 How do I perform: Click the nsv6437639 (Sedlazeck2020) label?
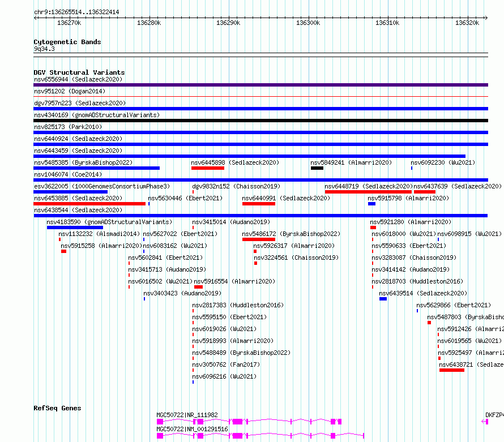[x=458, y=186]
